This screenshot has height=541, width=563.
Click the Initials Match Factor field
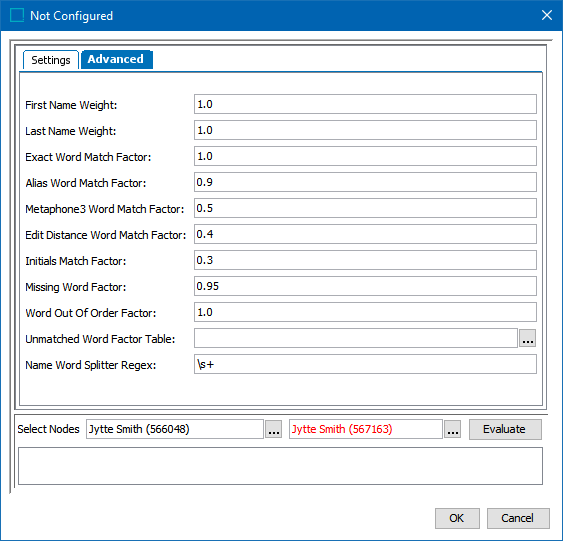[365, 260]
